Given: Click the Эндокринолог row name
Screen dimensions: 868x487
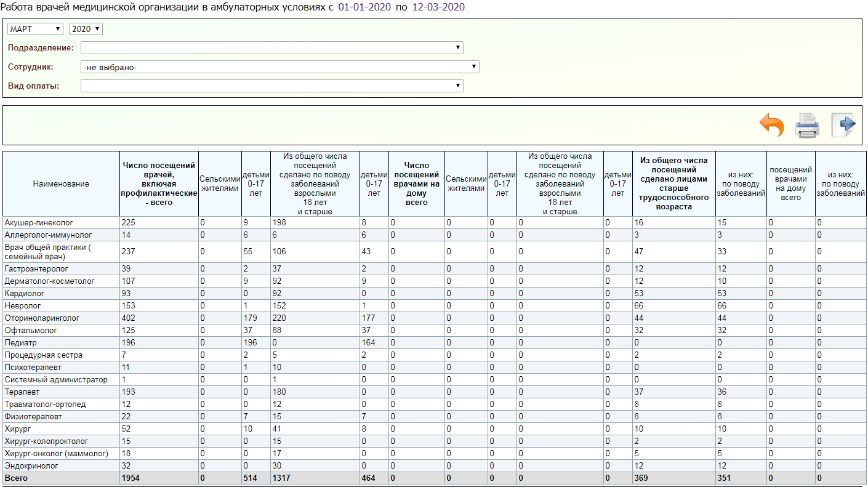Looking at the screenshot, I should click(31, 466).
